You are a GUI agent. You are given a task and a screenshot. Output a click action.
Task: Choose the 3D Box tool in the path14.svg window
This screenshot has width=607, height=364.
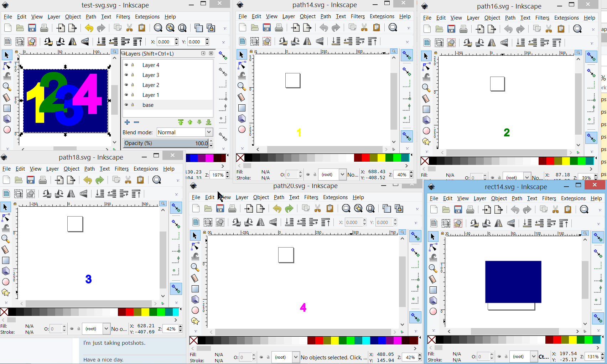coord(242,118)
